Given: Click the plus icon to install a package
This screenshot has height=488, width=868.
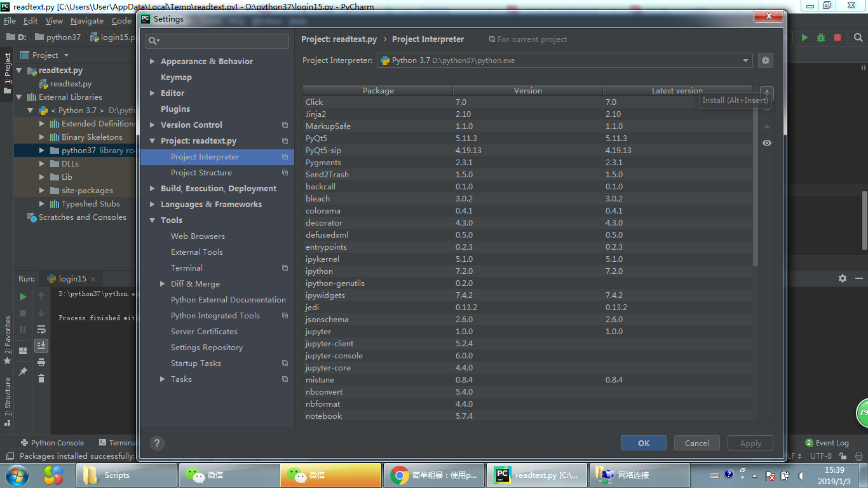Looking at the screenshot, I should coord(766,92).
